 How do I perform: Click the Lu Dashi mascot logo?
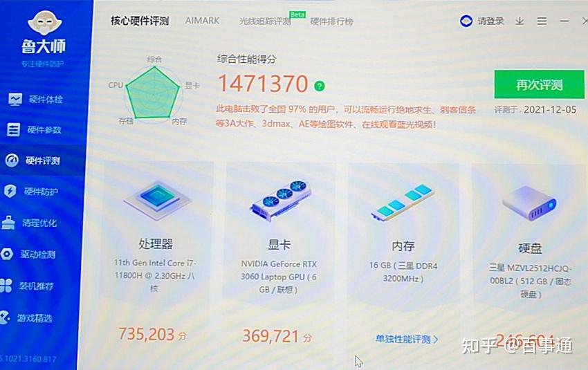coord(45,23)
